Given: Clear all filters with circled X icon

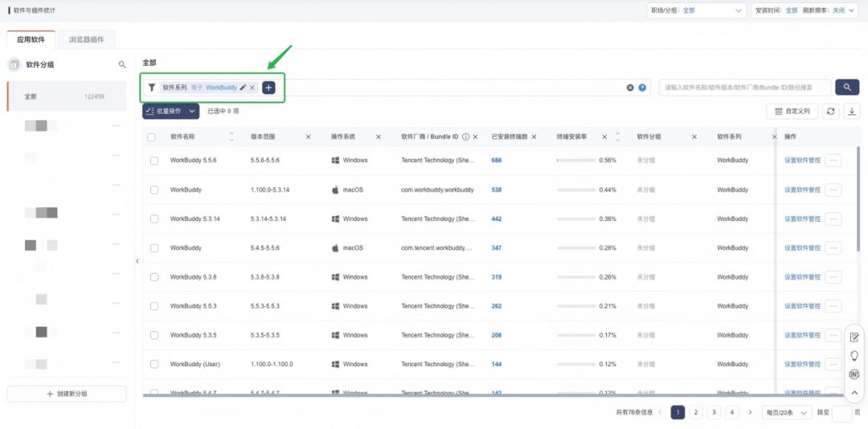Looking at the screenshot, I should click(x=630, y=88).
